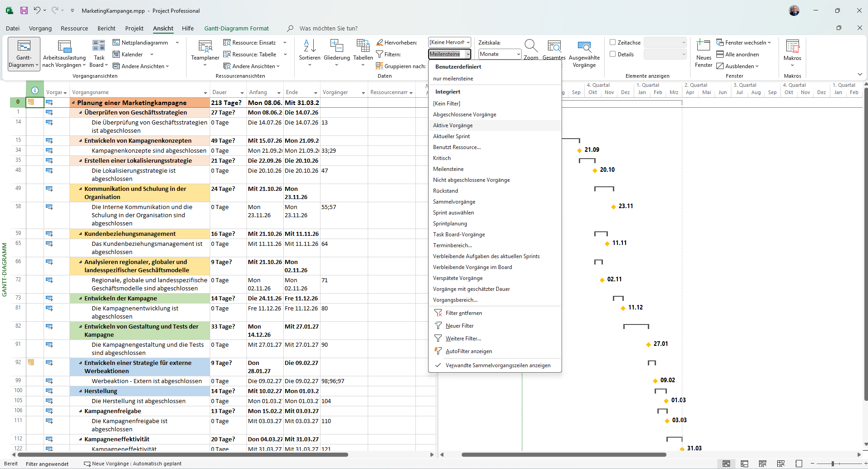Open Arbeitsauslastung nach Vorgängen view
Viewport: 868px width, 469px height.
[64, 54]
